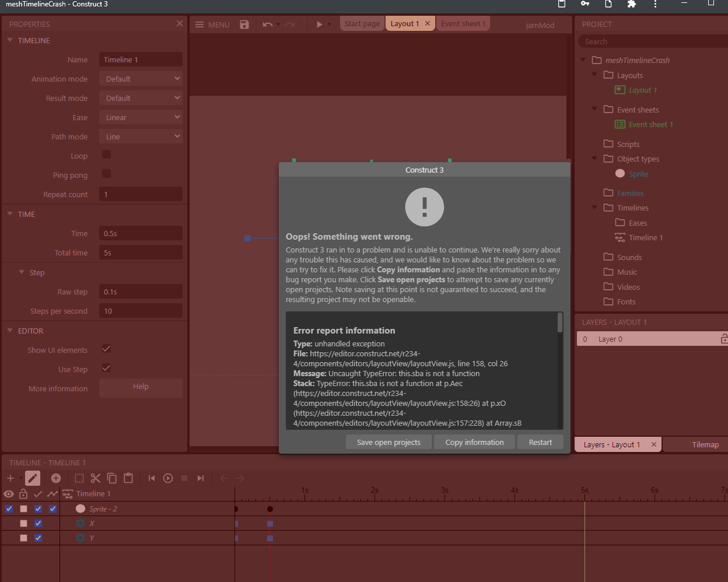Image resolution: width=728 pixels, height=582 pixels.
Task: Click the browser extensions puzzle icon
Action: [x=631, y=3]
